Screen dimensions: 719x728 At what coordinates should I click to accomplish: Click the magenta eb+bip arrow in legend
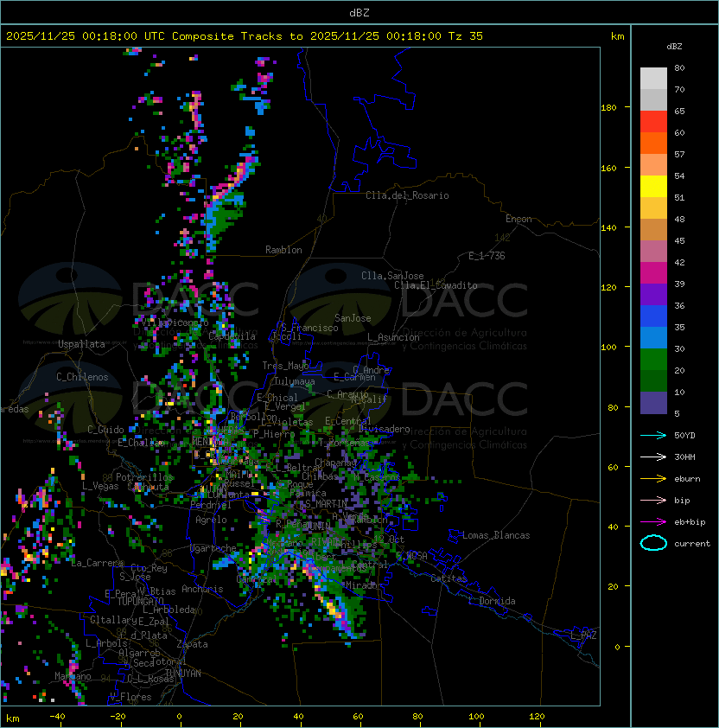(653, 522)
